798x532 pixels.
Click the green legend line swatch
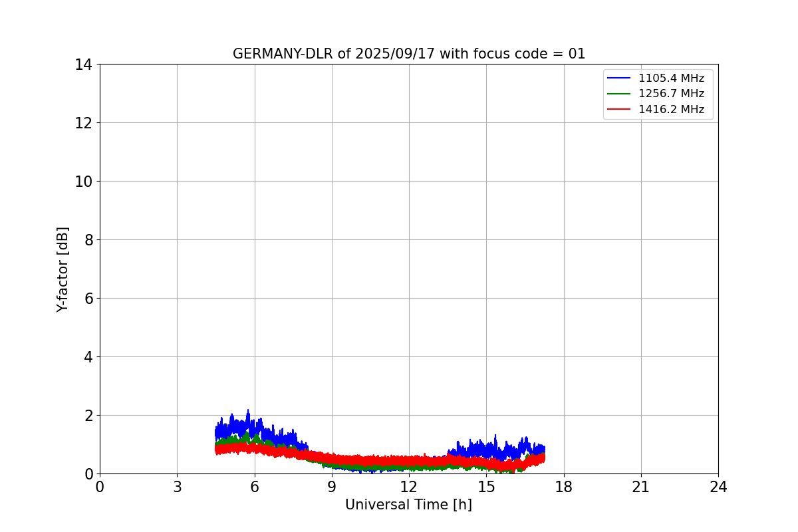click(619, 94)
